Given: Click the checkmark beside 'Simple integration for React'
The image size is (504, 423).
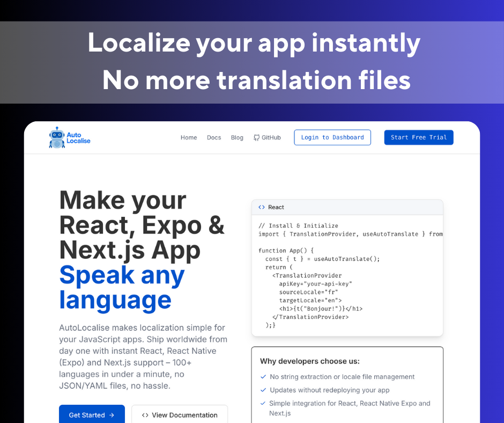Looking at the screenshot, I should [263, 403].
